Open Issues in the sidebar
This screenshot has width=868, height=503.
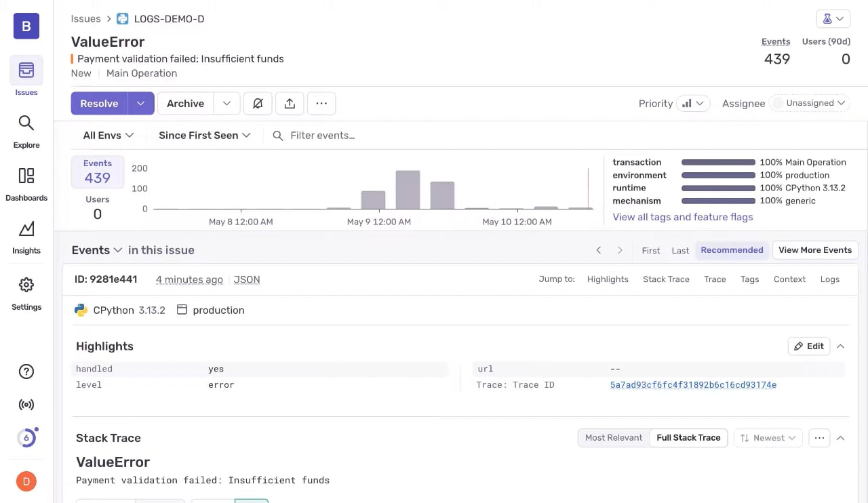26,75
